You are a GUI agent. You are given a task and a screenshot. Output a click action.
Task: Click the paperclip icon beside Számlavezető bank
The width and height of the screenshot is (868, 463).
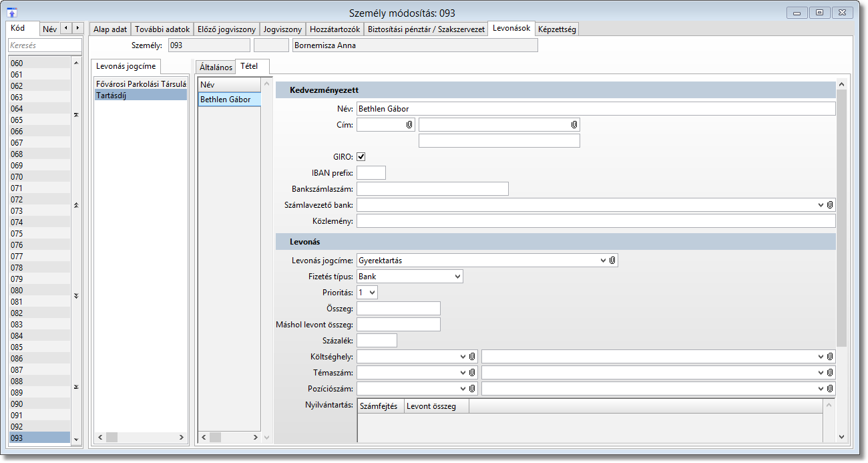click(830, 205)
